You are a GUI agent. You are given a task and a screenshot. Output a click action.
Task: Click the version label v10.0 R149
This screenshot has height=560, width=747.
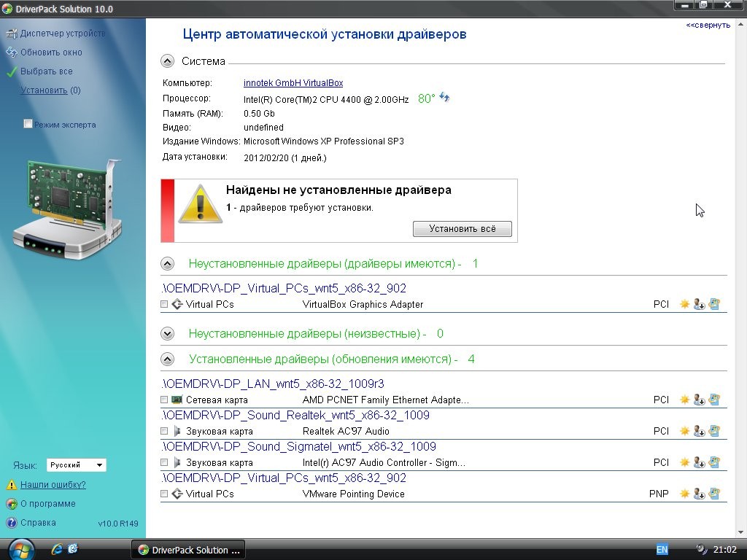click(x=118, y=524)
